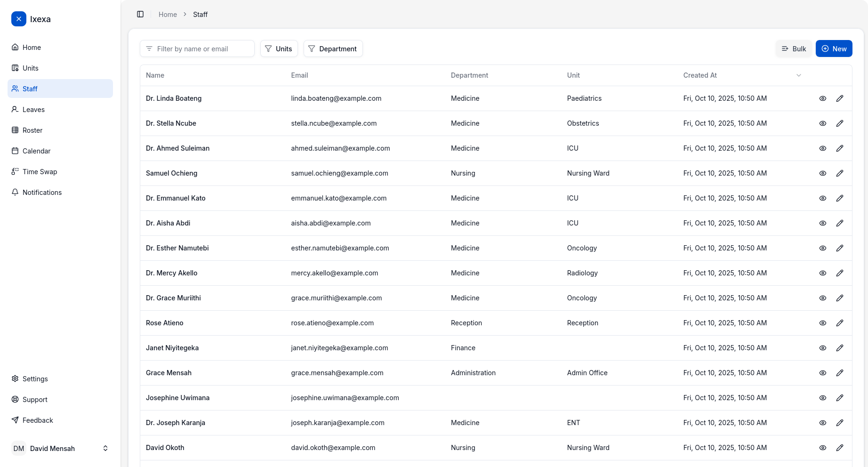Screen dimensions: 868x467
Task: View Dr. Stella Ncube's details
Action: pyautogui.click(x=822, y=123)
